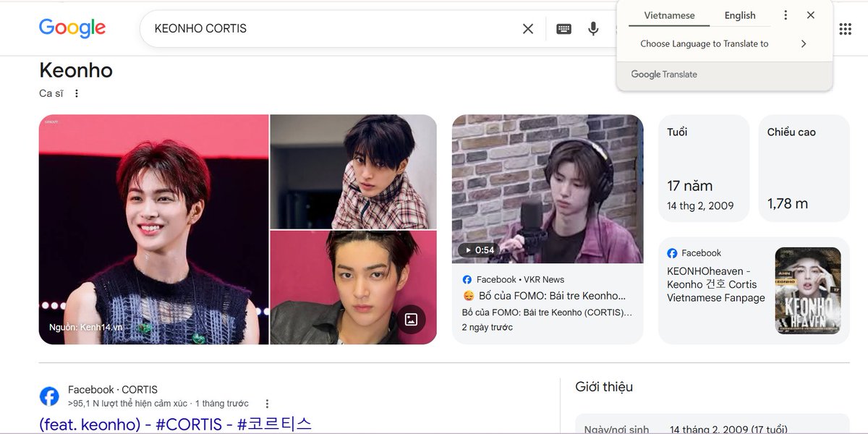Open the image gallery icon on photos

(x=411, y=319)
